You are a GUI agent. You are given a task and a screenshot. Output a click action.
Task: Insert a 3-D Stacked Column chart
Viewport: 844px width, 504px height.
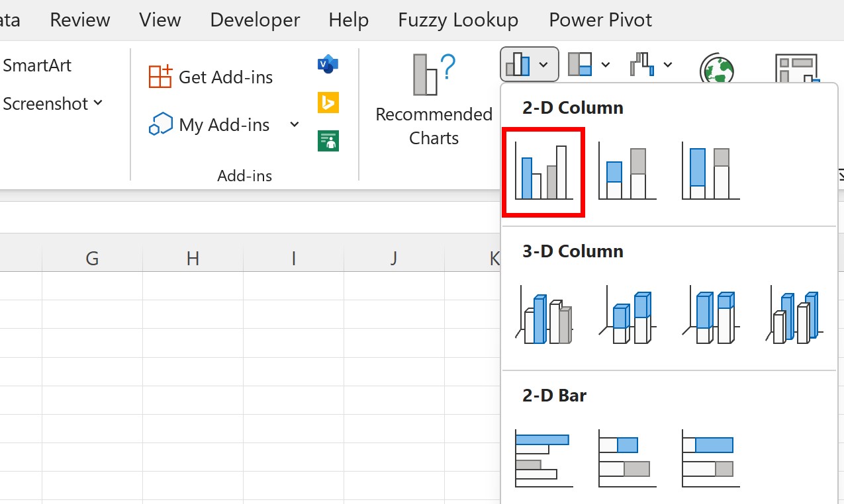point(626,315)
